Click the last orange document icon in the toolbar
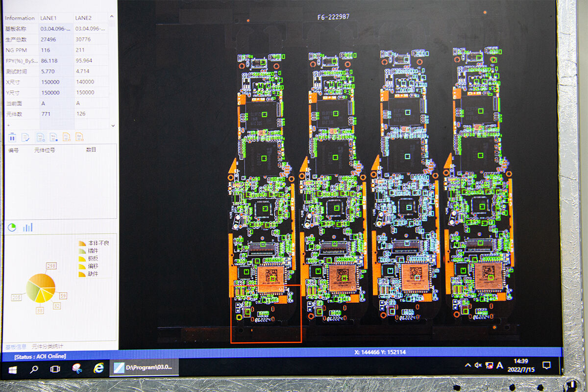 point(79,138)
